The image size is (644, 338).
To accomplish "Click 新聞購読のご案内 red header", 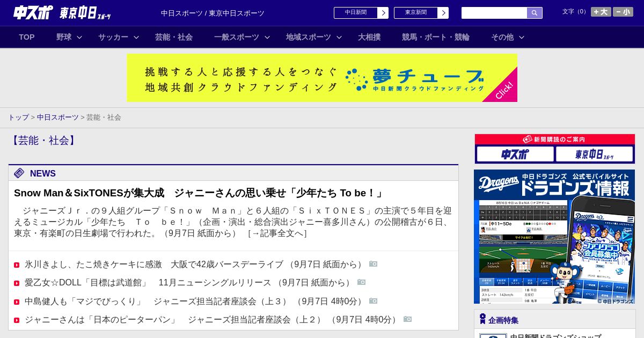I will click(555, 139).
